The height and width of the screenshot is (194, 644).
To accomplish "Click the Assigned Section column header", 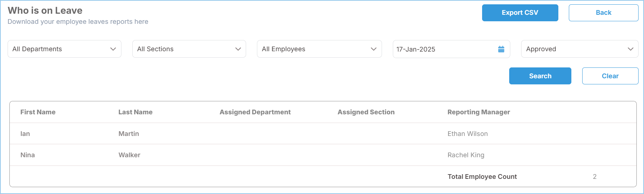I will coord(366,112).
